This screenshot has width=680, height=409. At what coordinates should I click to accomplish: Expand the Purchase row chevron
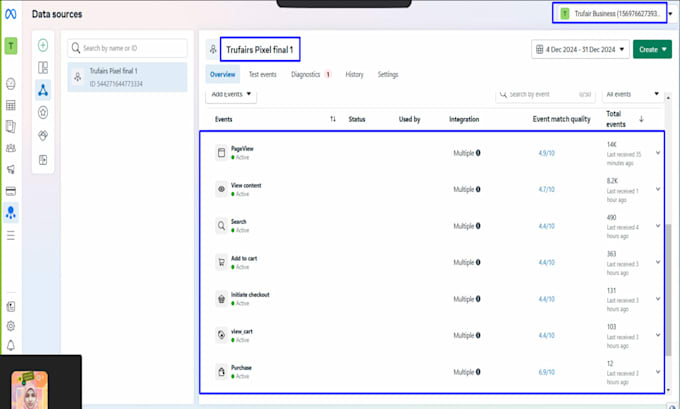(x=658, y=372)
